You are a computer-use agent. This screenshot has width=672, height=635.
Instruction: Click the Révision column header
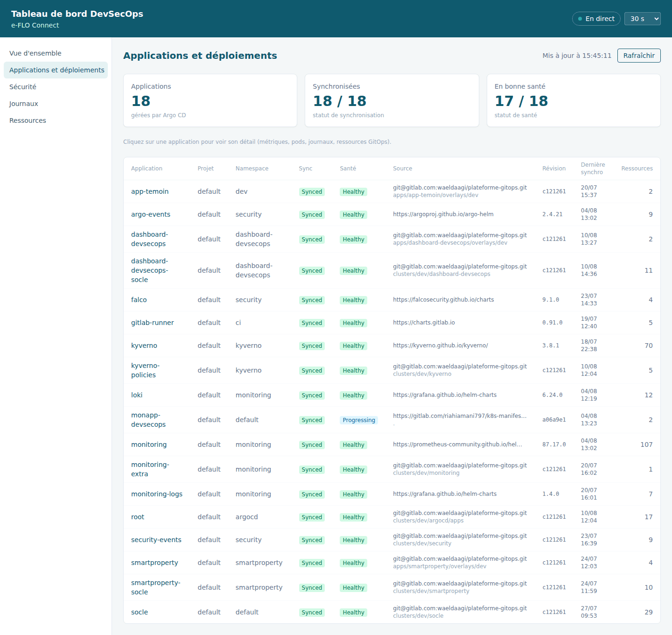[x=554, y=169]
